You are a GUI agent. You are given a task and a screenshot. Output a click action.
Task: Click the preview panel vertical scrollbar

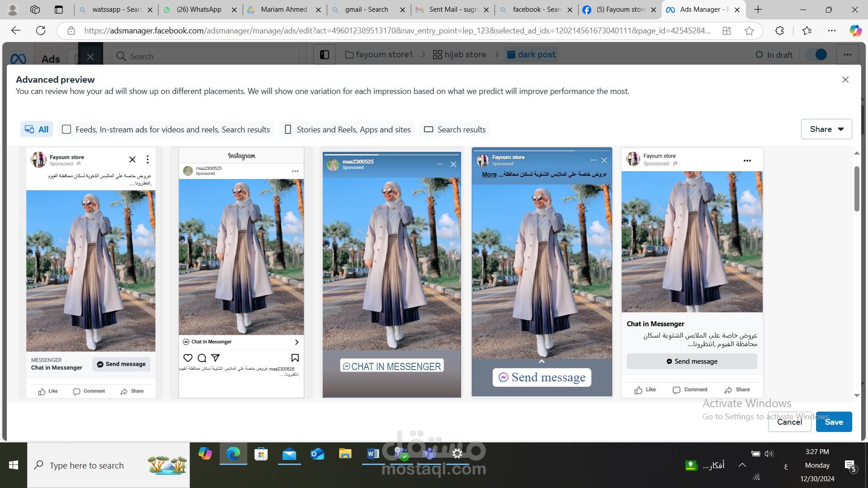(856, 189)
